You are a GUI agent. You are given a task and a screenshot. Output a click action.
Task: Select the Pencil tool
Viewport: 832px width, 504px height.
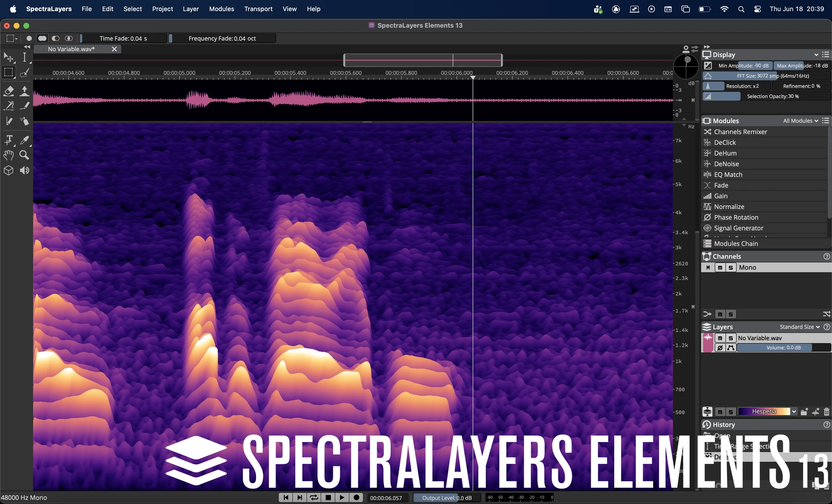pyautogui.click(x=9, y=121)
